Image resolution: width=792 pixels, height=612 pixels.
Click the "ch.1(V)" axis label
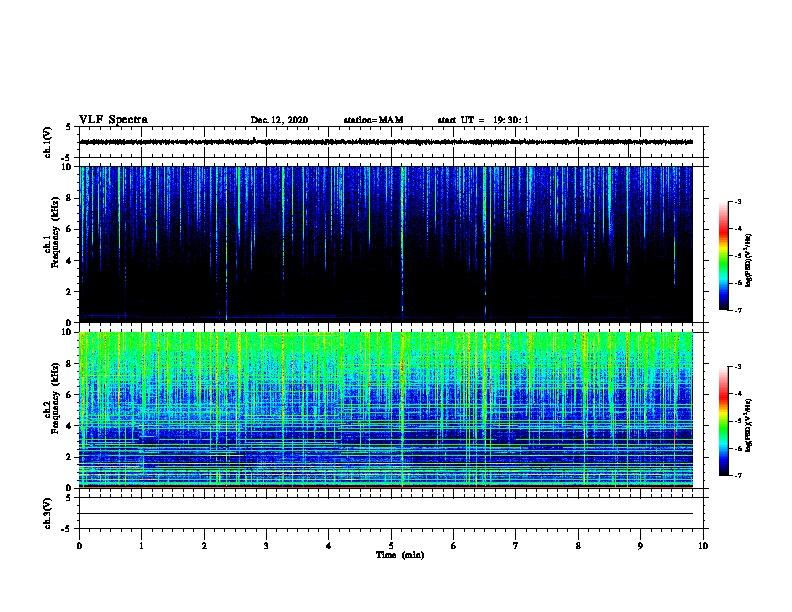click(47, 142)
